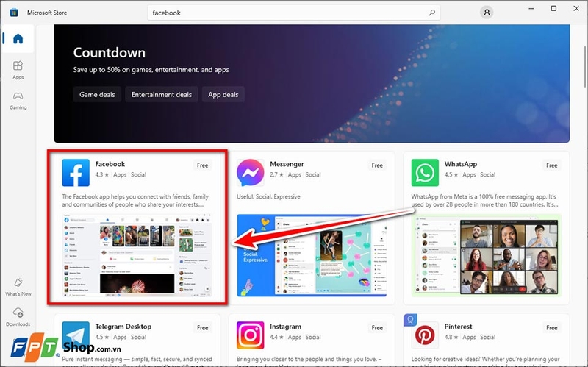Click the Messenger app title

(287, 164)
